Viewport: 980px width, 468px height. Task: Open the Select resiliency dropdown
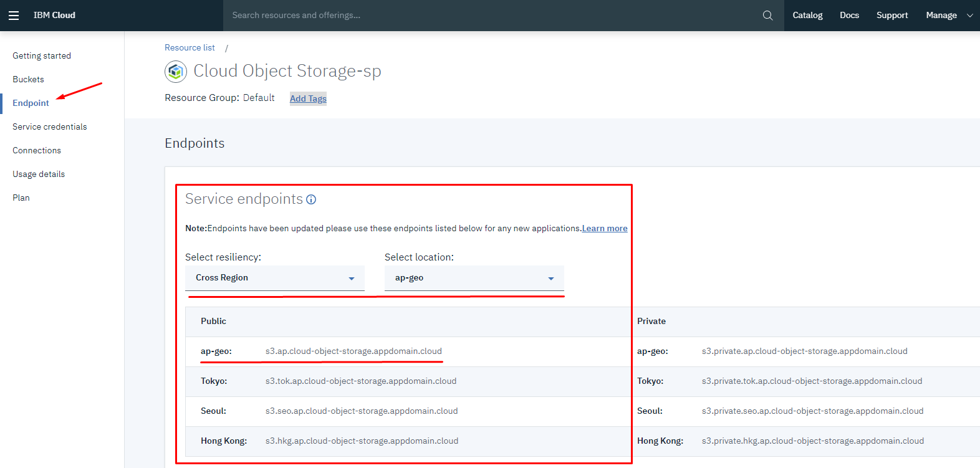(x=274, y=278)
